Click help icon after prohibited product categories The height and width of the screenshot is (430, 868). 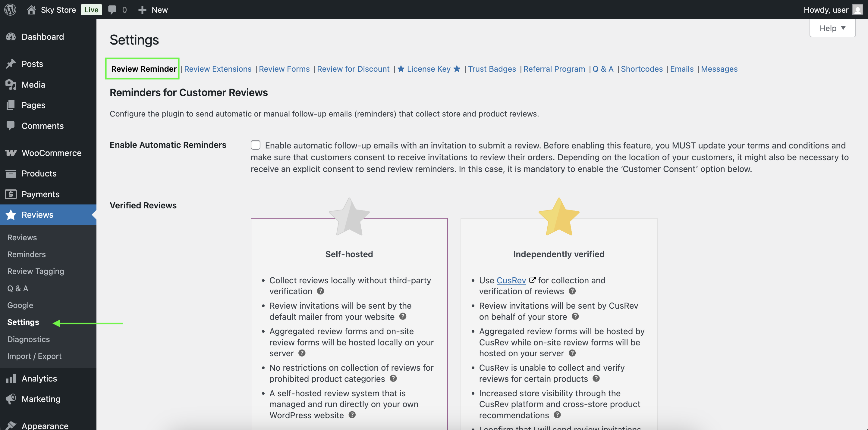pos(393,379)
